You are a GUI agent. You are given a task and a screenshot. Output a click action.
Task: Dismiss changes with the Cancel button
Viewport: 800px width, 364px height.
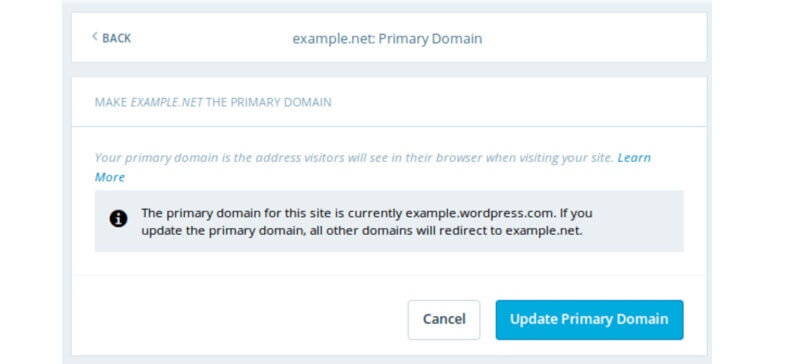(x=444, y=320)
